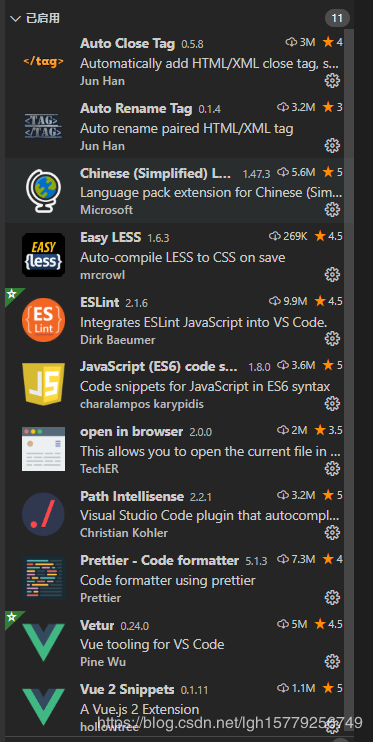
Task: Click the yellow JS shield icon
Action: (x=43, y=384)
